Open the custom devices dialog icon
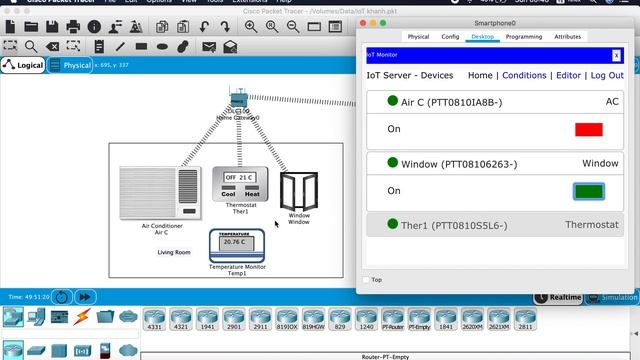The image size is (640, 360). click(x=335, y=27)
